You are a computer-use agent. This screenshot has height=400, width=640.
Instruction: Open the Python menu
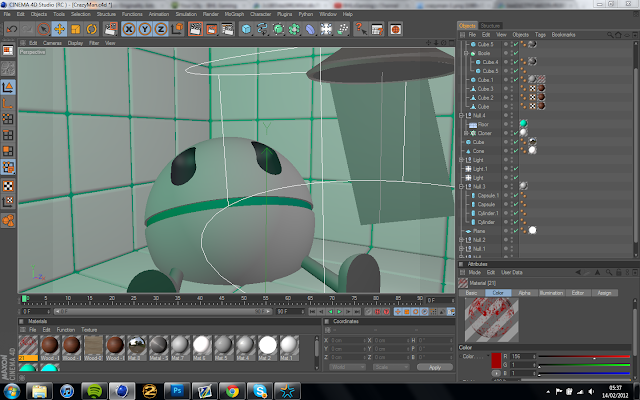point(306,14)
